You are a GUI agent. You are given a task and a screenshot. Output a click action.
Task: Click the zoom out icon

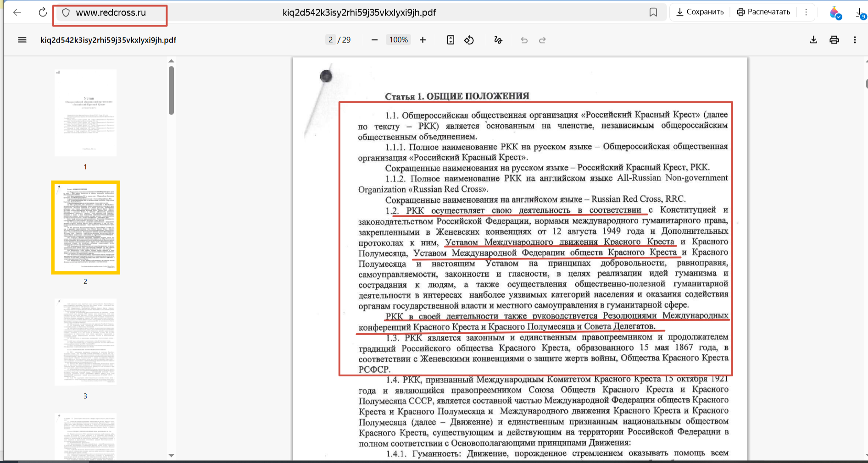click(x=374, y=39)
